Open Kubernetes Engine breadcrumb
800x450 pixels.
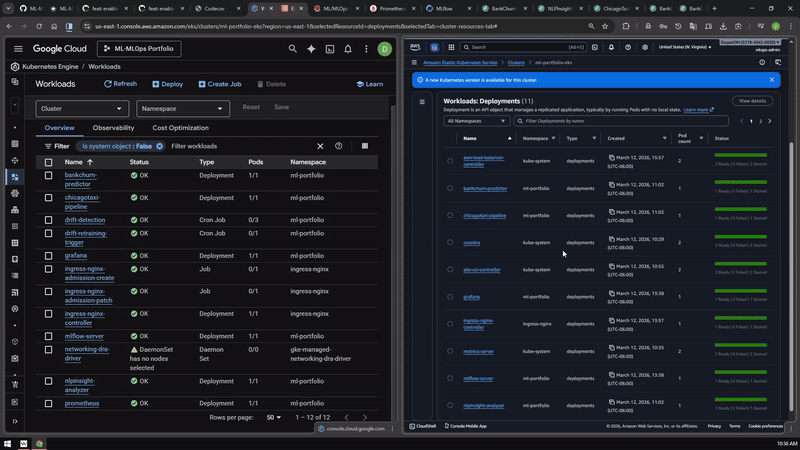pyautogui.click(x=50, y=67)
